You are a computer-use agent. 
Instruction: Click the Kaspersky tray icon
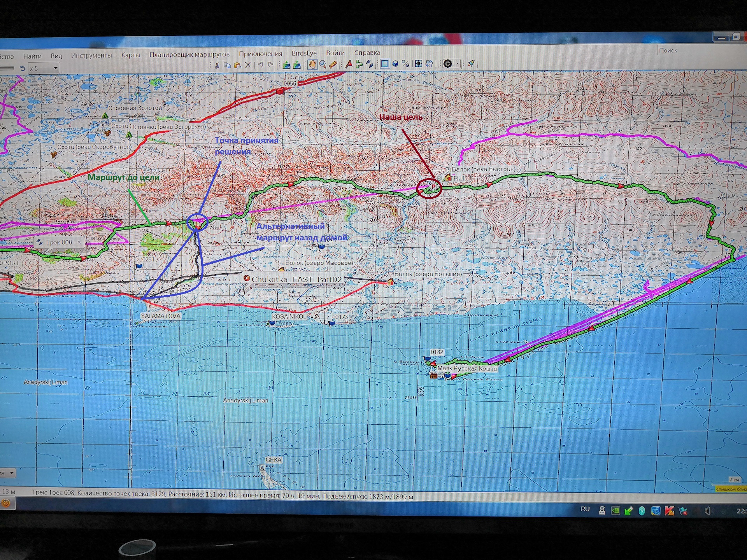coord(669,511)
